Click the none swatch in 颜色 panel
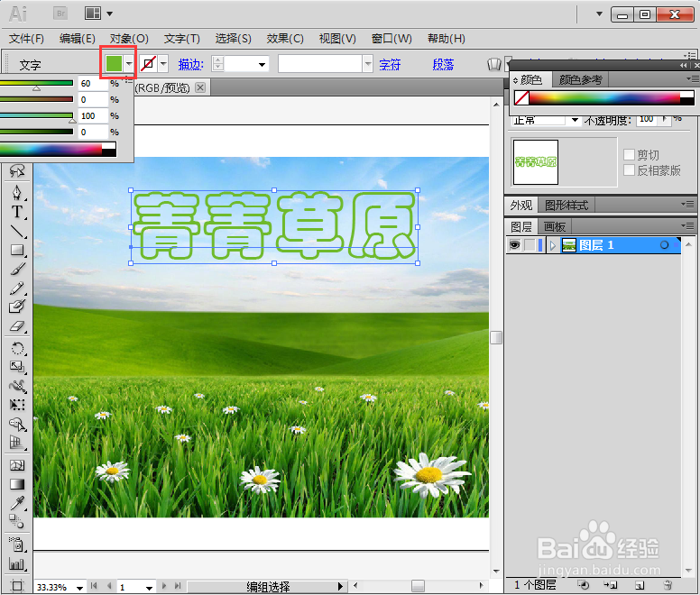 (x=521, y=97)
